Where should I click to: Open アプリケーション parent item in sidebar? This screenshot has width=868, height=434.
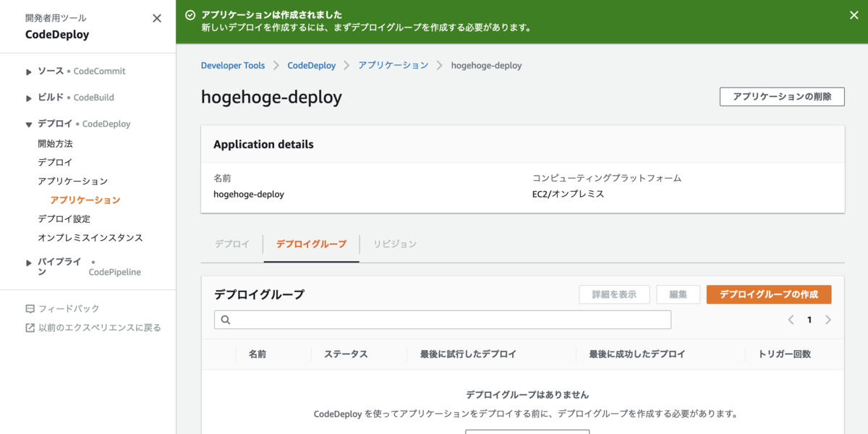(72, 182)
